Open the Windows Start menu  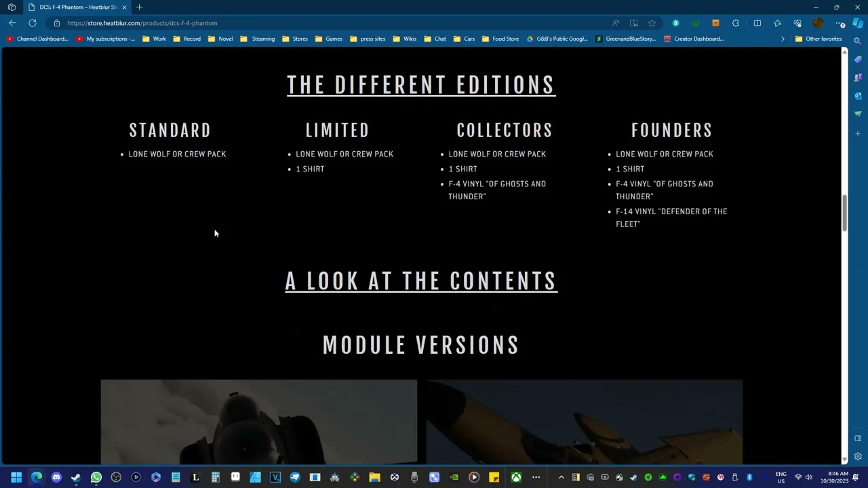[16, 477]
